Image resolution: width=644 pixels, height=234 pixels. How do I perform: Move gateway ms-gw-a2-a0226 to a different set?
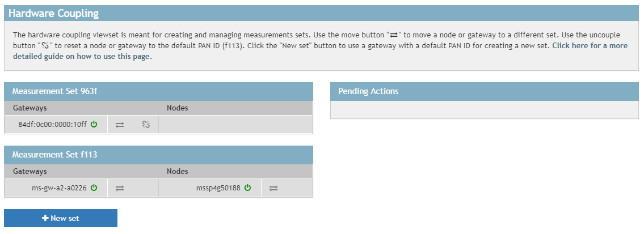pos(120,188)
